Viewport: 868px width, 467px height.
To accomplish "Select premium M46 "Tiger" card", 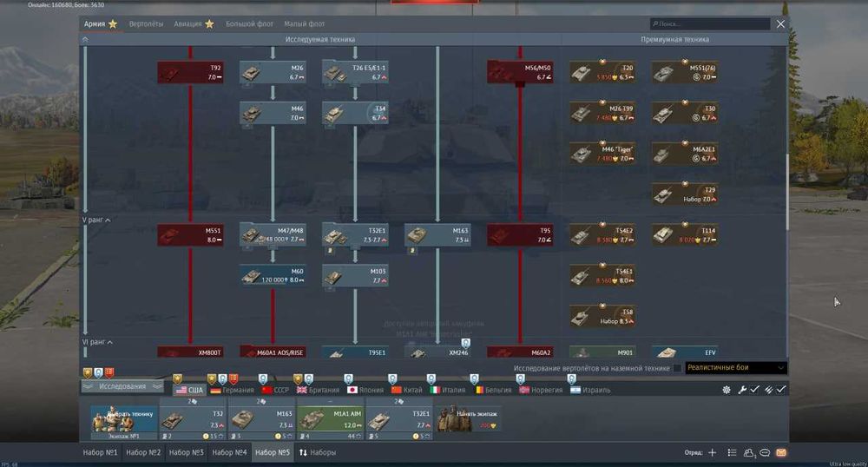I will point(603,154).
